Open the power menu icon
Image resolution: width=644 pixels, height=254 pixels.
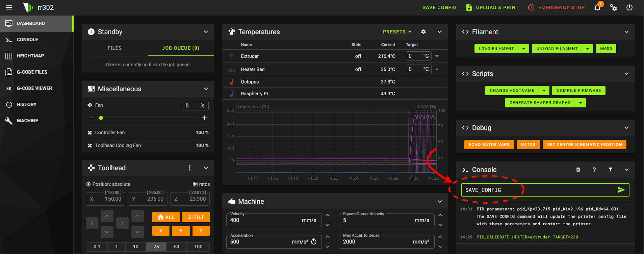click(629, 7)
